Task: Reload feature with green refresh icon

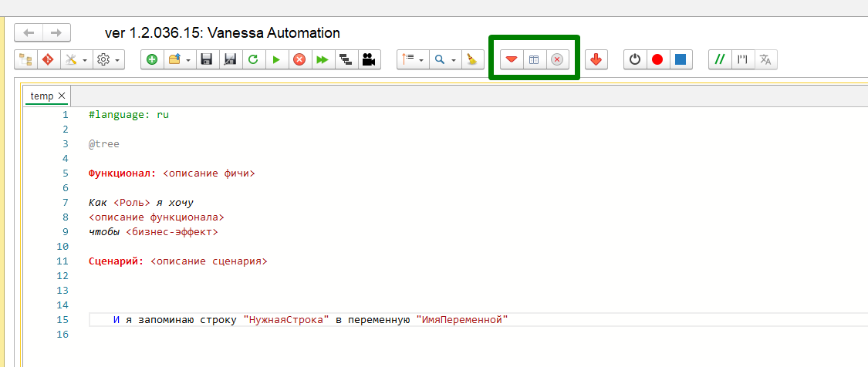Action: 254,60
